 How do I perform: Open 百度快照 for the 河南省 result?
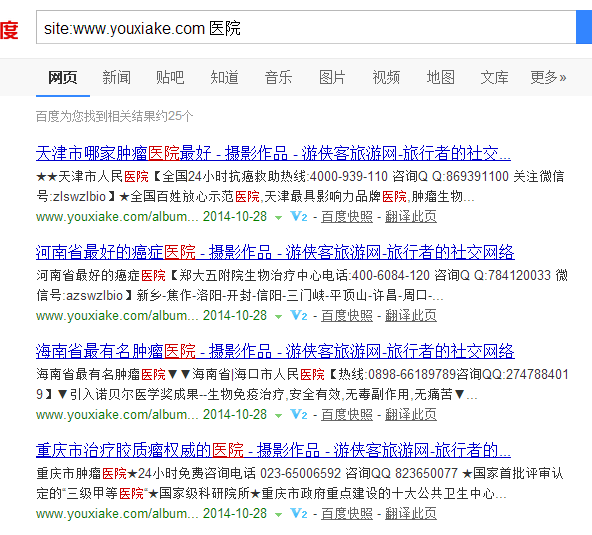pyautogui.click(x=347, y=316)
